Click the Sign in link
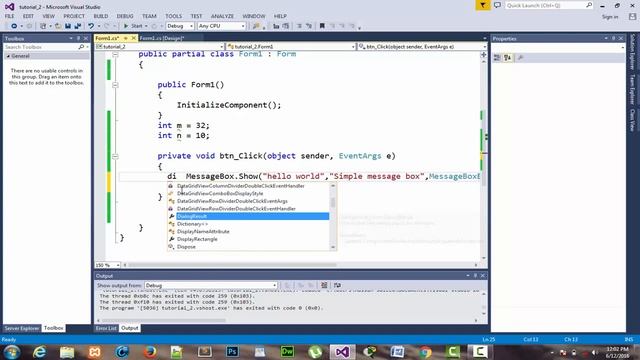Screen dimensions: 640x360 pyautogui.click(x=610, y=17)
